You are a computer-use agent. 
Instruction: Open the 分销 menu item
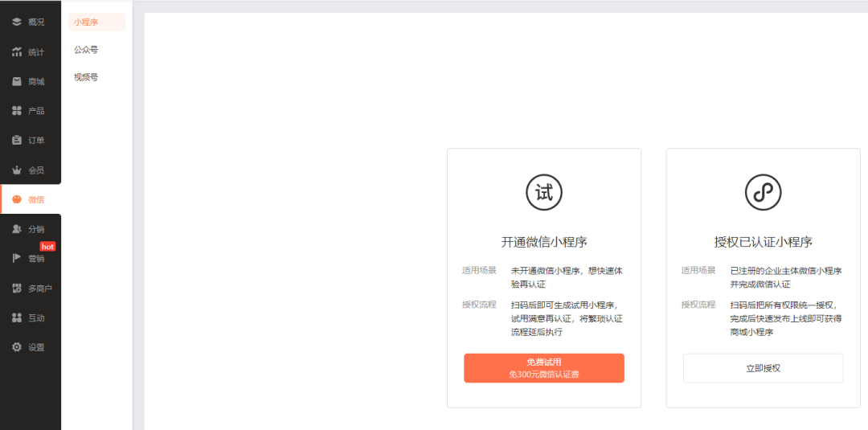(31, 229)
